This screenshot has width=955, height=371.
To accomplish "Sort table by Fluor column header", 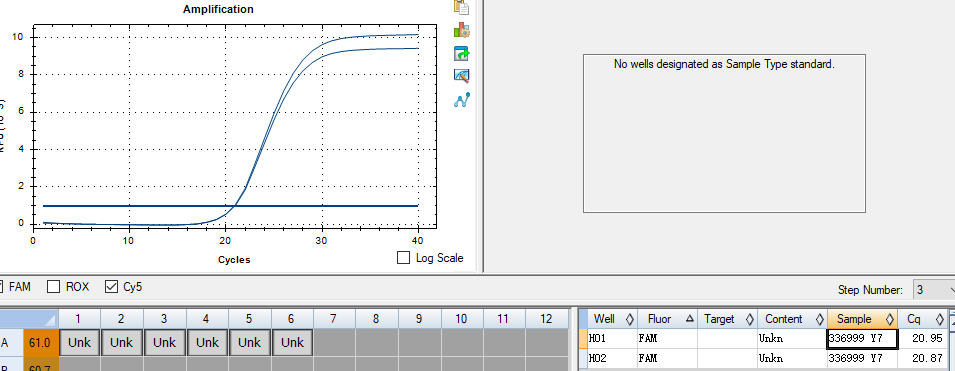I will [668, 319].
